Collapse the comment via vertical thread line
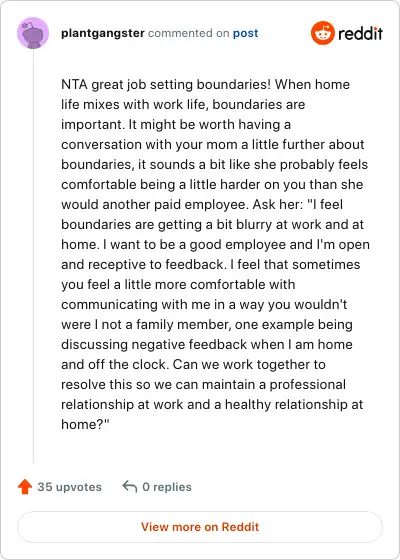 point(33,256)
